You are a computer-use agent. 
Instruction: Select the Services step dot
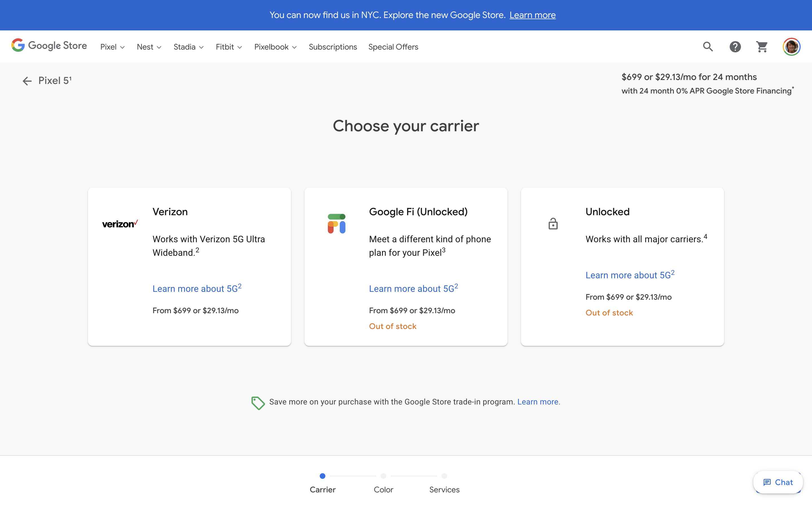[444, 476]
